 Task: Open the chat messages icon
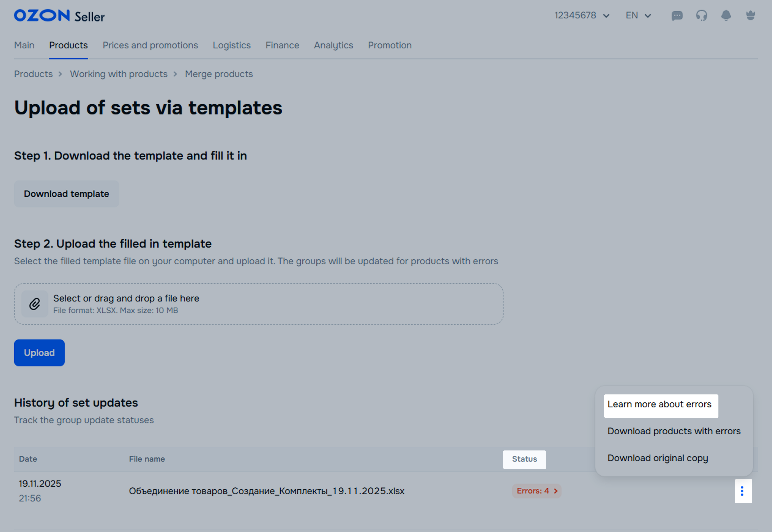click(677, 16)
